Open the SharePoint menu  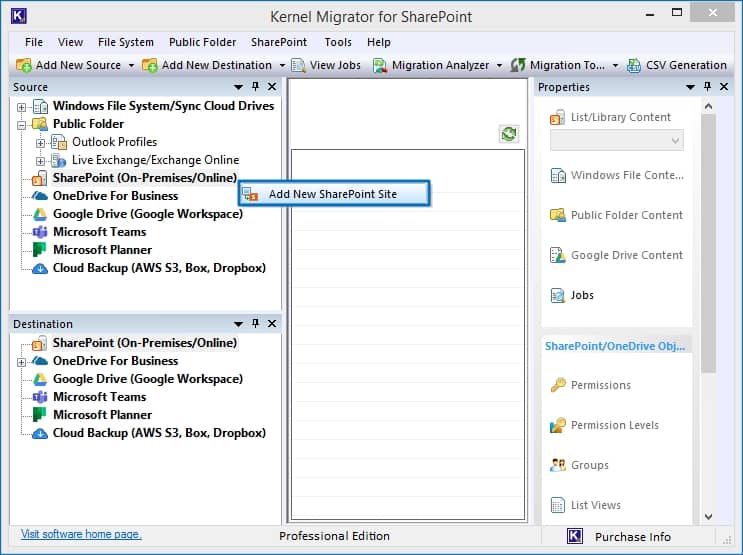click(x=279, y=42)
